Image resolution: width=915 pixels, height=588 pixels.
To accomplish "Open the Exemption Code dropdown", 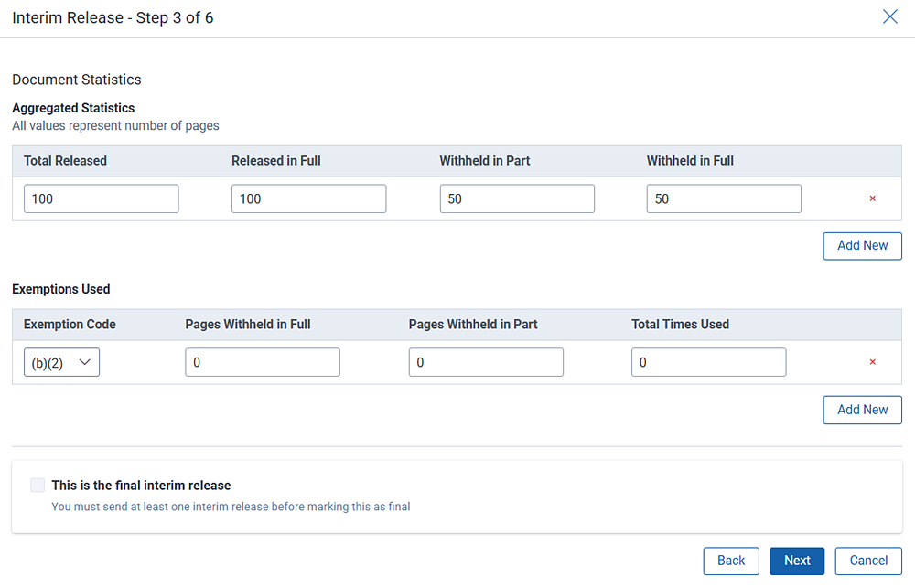I will [61, 362].
